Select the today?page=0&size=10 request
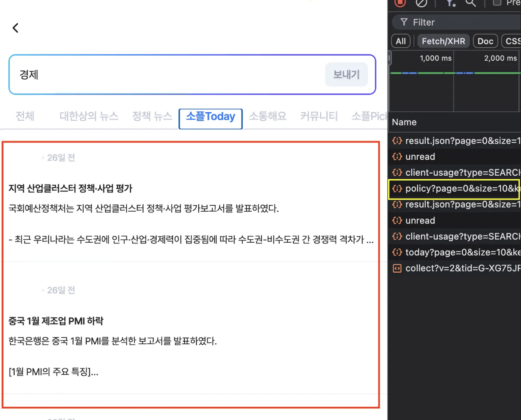 pos(455,252)
